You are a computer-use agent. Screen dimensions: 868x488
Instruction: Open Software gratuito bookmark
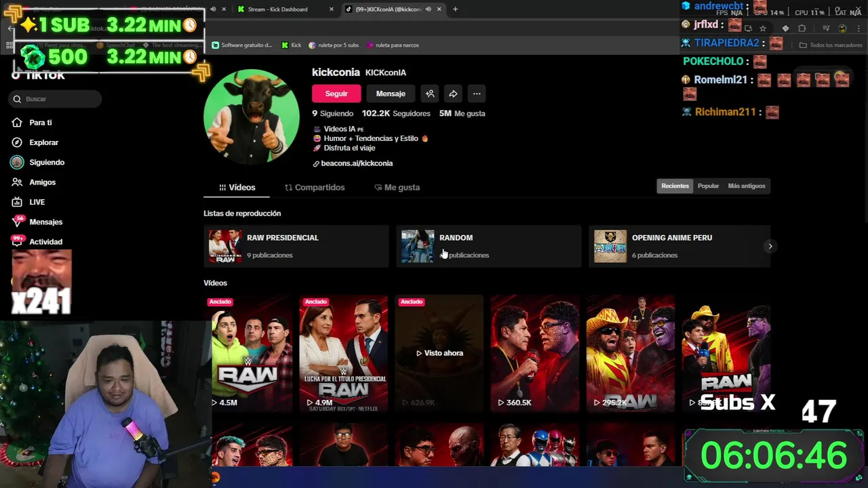[x=241, y=45]
